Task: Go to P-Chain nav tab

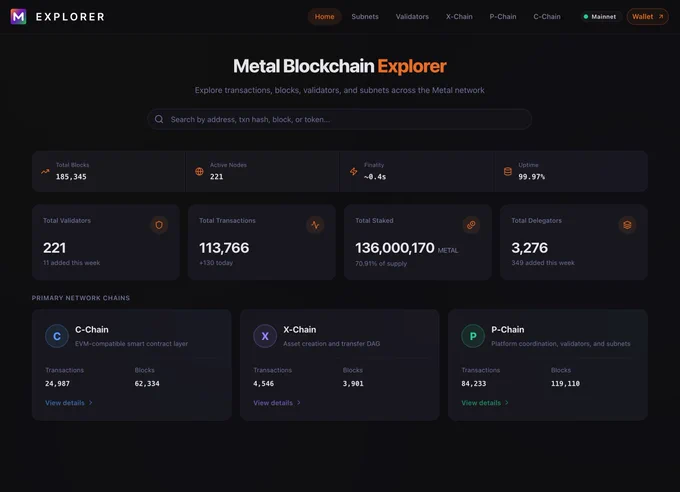Action: tap(503, 16)
